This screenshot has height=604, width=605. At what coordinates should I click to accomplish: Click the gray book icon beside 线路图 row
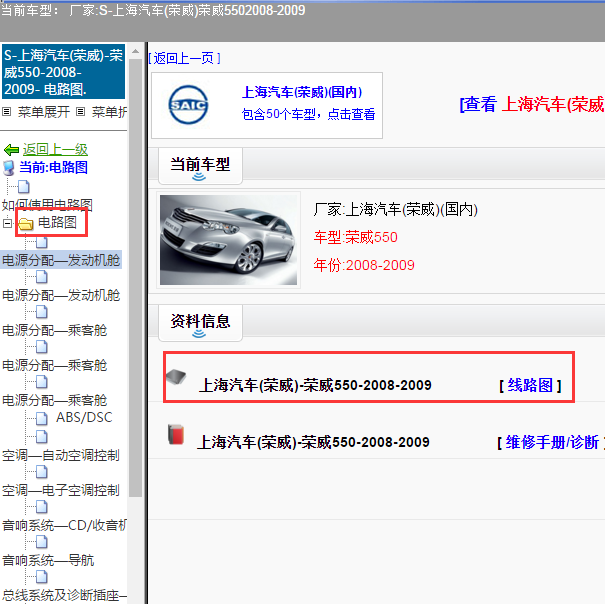pyautogui.click(x=176, y=376)
